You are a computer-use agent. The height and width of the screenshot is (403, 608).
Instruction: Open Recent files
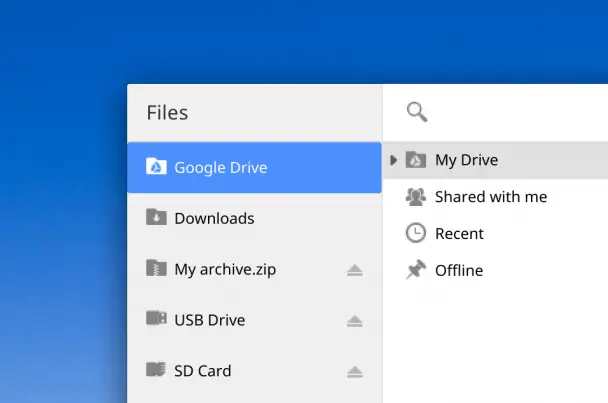click(x=495, y=234)
